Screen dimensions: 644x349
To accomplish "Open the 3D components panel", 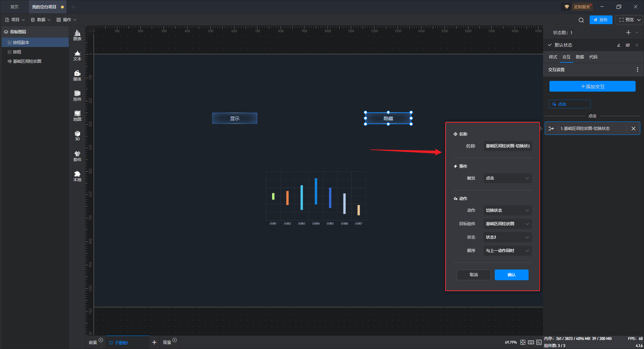I will point(77,136).
